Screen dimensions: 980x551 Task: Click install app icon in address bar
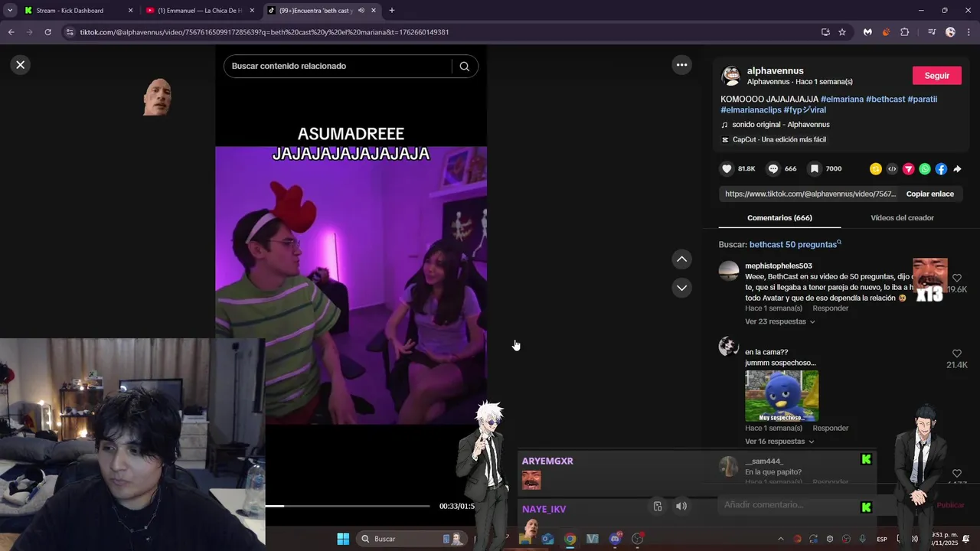click(x=825, y=32)
